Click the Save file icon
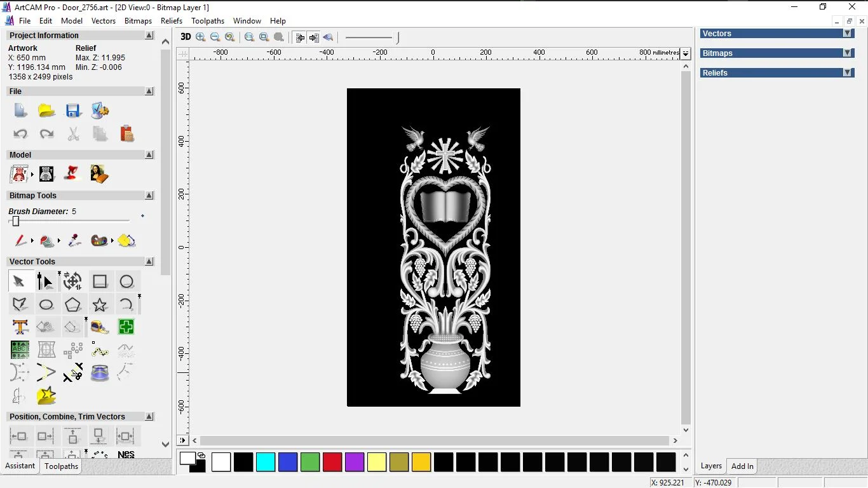Viewport: 868px width, 488px height. [x=73, y=111]
